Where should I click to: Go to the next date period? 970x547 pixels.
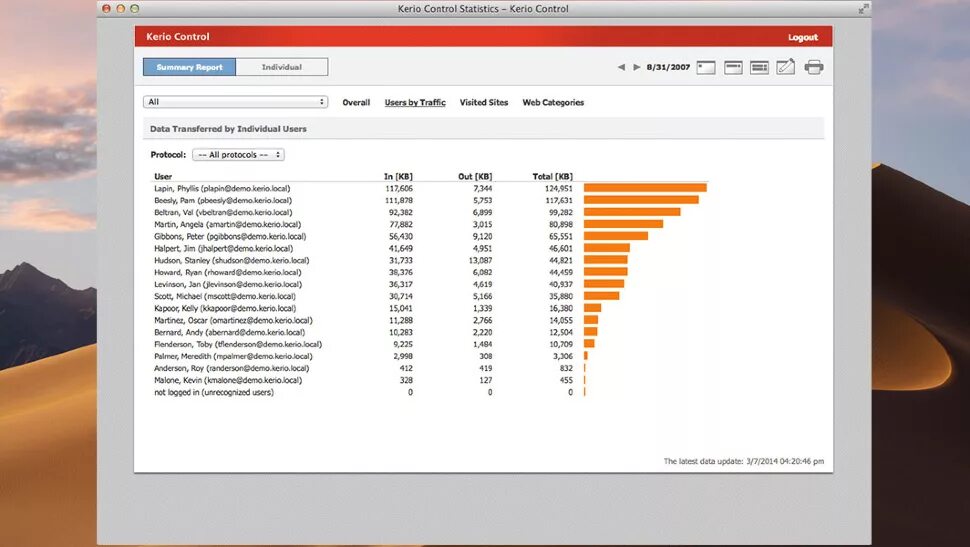(x=637, y=67)
